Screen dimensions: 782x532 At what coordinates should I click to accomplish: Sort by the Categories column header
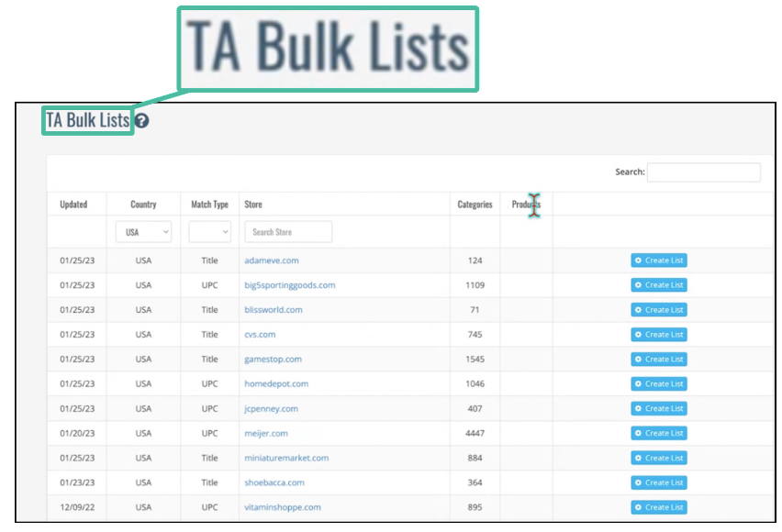coord(475,205)
